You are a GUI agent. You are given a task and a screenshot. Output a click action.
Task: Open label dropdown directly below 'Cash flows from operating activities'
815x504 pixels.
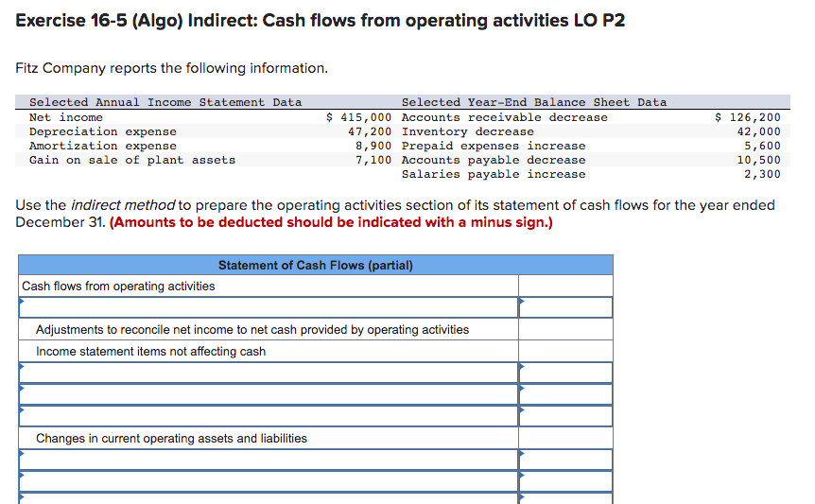[x=269, y=307]
